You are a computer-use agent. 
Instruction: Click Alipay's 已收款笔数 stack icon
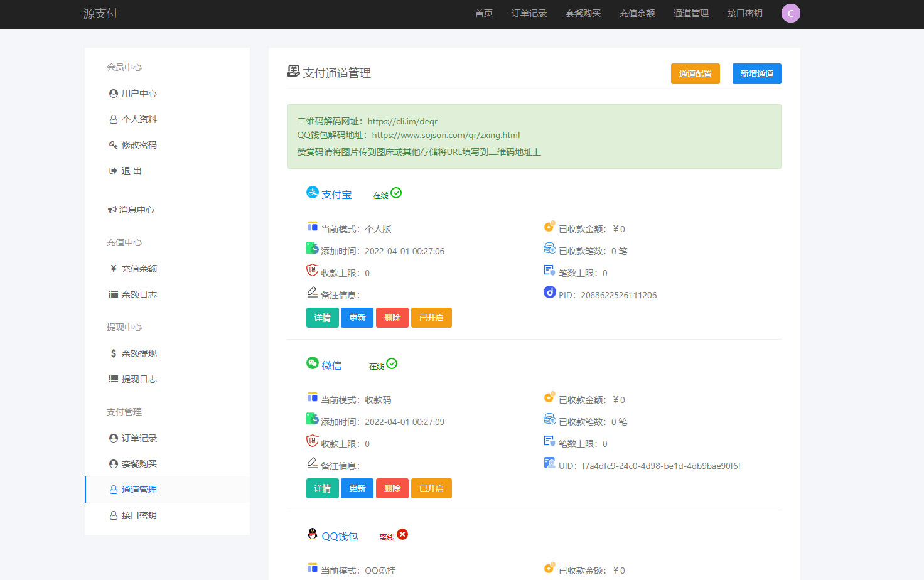[549, 248]
